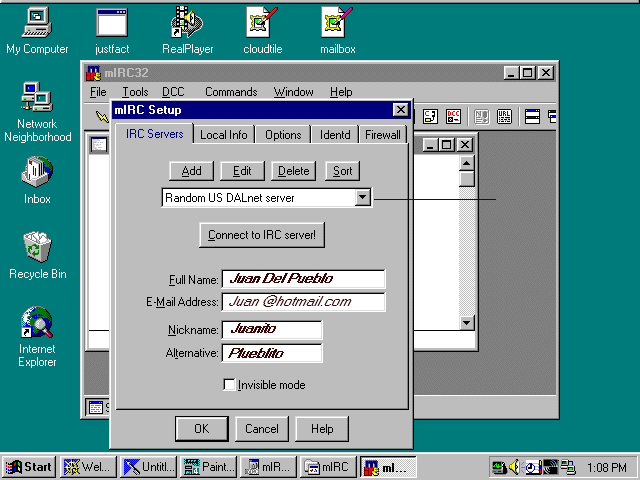Switch to the Options tab
This screenshot has width=640, height=480.
[x=283, y=135]
